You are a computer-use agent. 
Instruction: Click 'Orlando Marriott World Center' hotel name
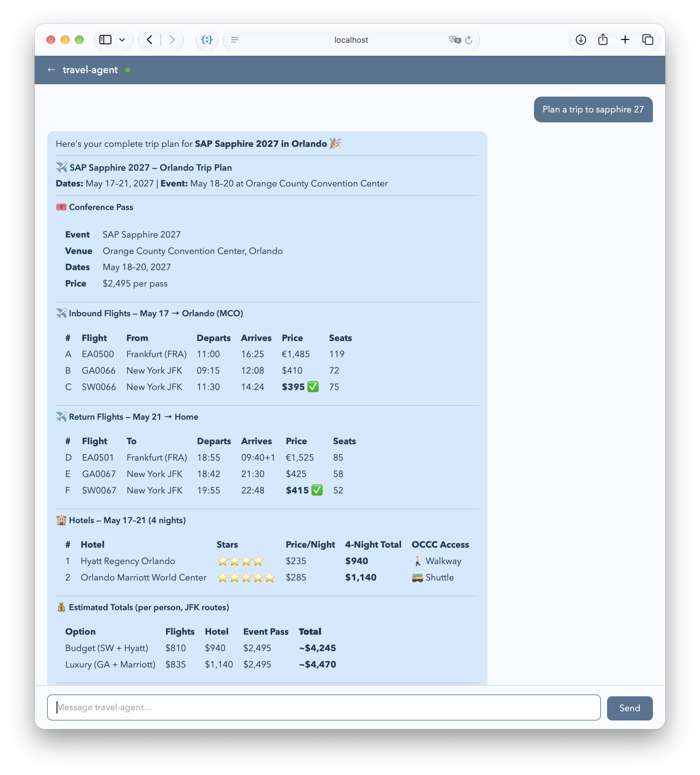[143, 577]
